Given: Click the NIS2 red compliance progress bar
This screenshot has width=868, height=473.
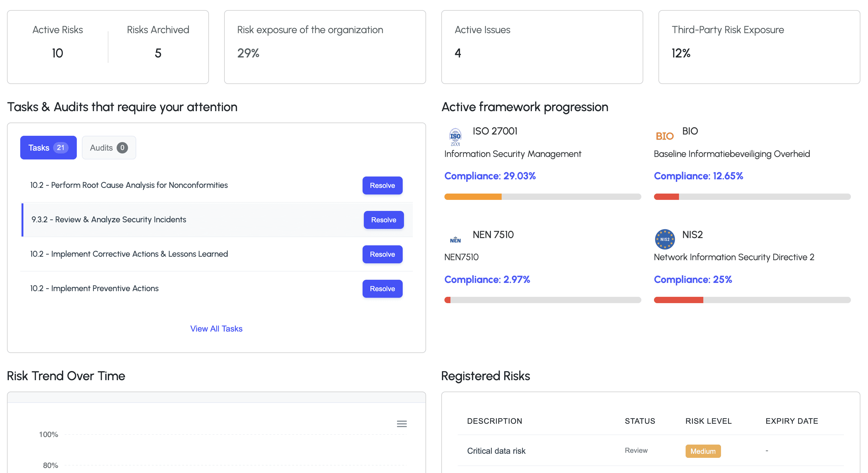Looking at the screenshot, I should [678, 300].
